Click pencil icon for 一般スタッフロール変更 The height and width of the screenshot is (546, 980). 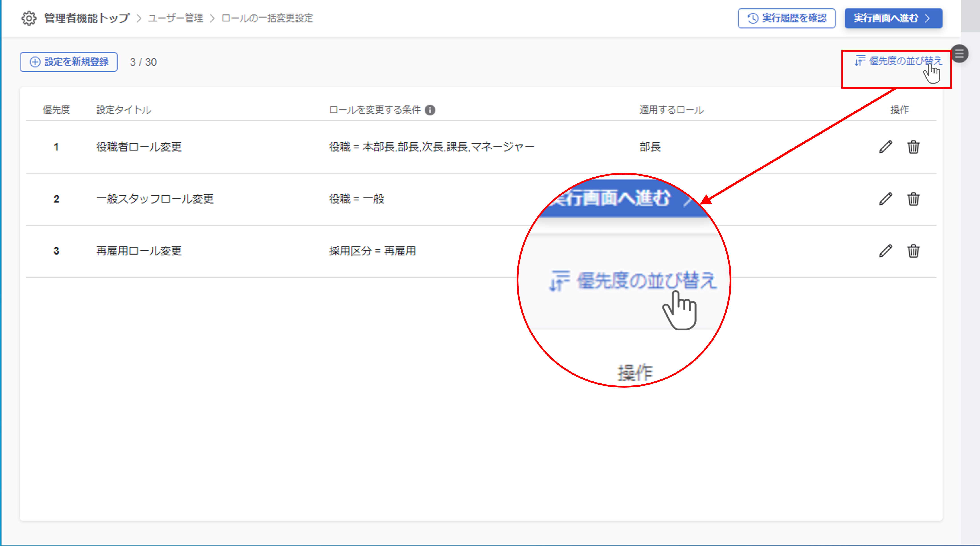[x=885, y=199]
